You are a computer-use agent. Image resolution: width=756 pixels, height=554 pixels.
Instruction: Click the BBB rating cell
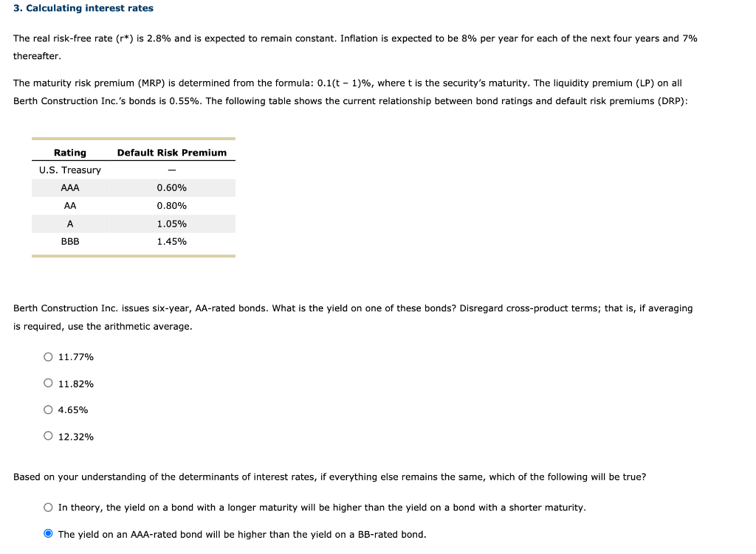[x=70, y=241]
